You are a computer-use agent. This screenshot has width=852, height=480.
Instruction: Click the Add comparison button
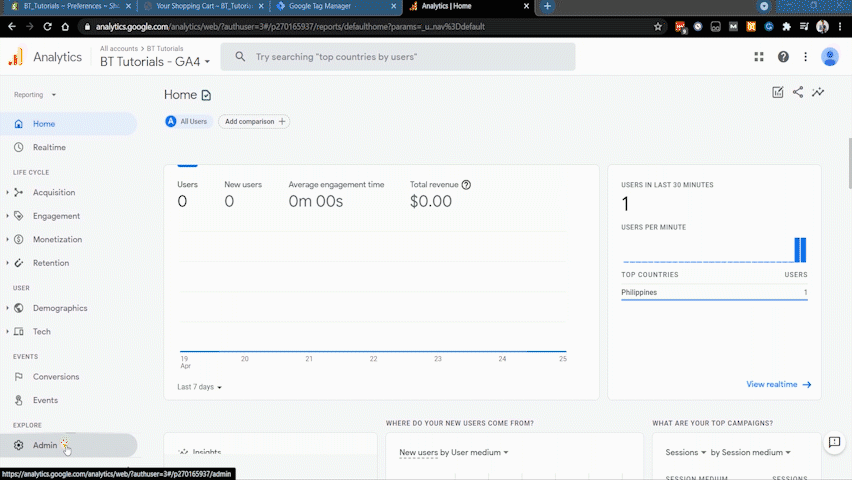click(x=254, y=122)
